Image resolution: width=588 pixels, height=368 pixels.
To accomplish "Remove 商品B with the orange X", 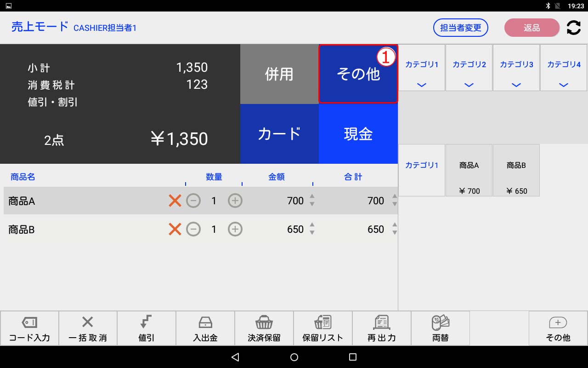I will [x=175, y=229].
